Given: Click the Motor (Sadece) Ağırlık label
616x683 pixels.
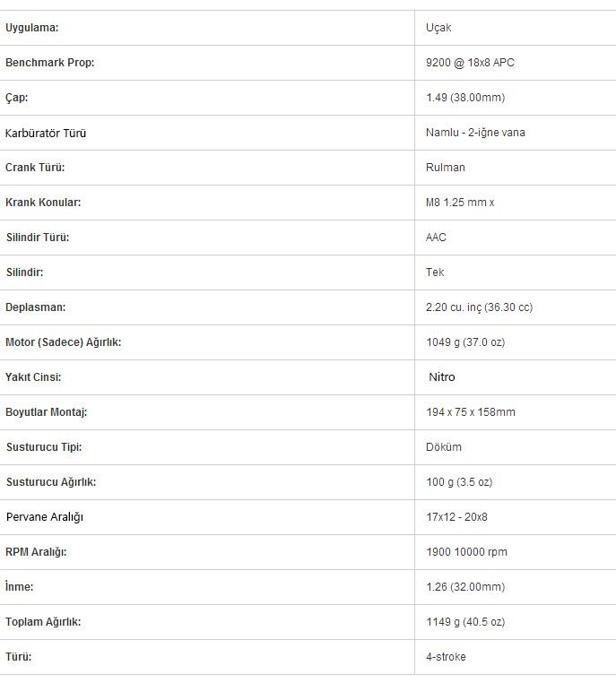Looking at the screenshot, I should [63, 341].
